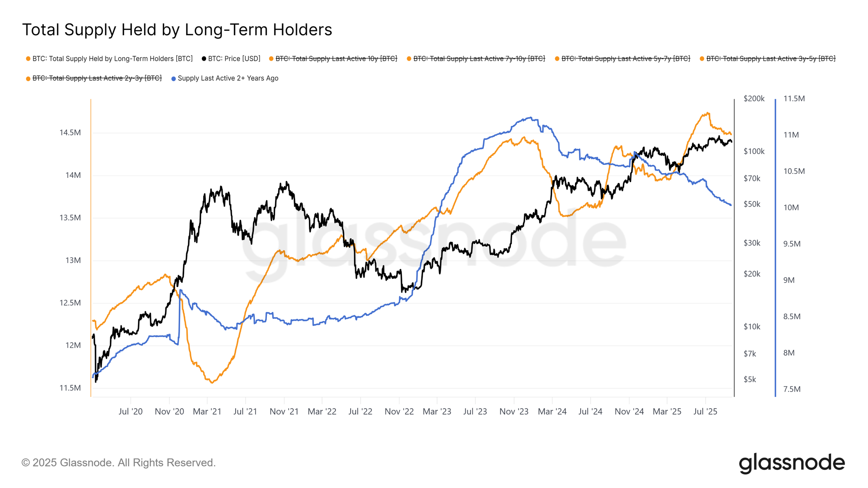
Task: Click the 14.5M left axis label
Action: coord(70,133)
